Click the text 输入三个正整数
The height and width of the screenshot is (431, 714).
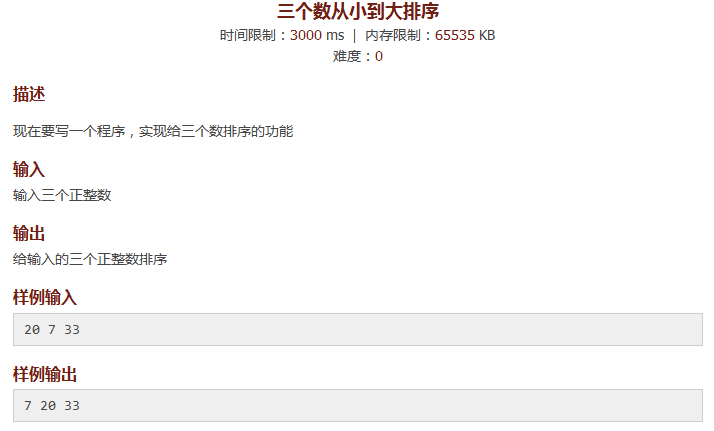(x=62, y=195)
